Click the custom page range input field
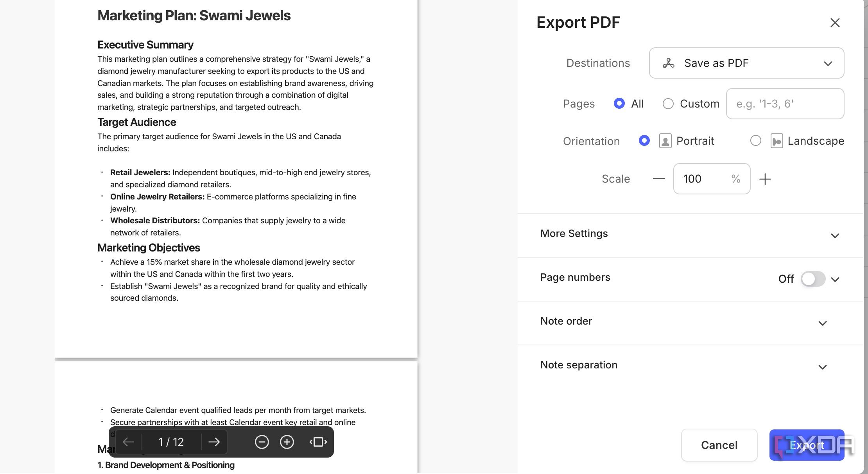Image resolution: width=868 pixels, height=474 pixels. coord(785,104)
